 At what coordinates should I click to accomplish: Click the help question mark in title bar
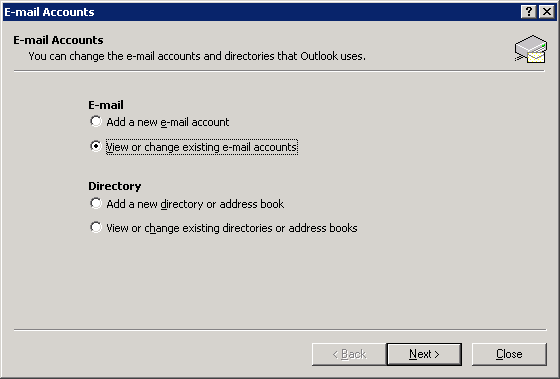(x=529, y=12)
